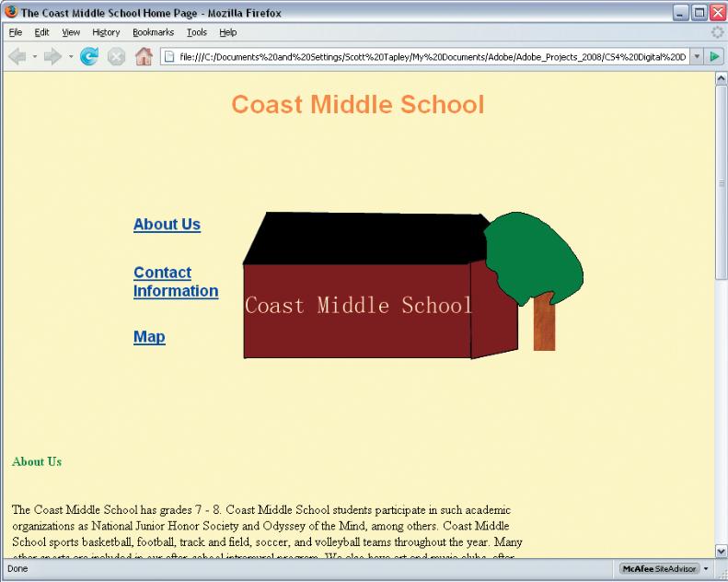
Task: Click the vertical scrollbar thumb
Action: (x=721, y=182)
